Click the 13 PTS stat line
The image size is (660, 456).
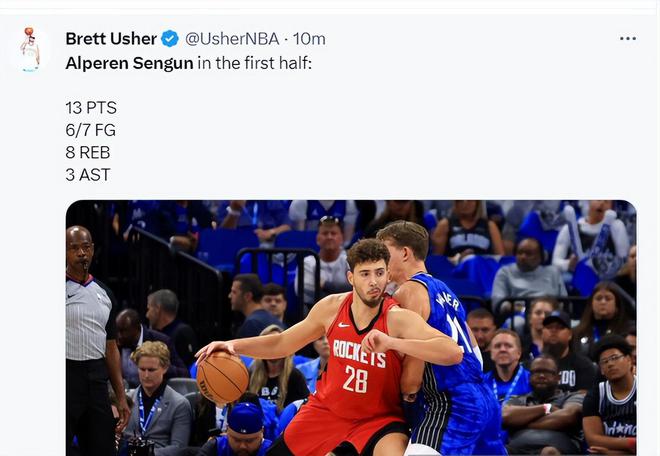point(91,107)
